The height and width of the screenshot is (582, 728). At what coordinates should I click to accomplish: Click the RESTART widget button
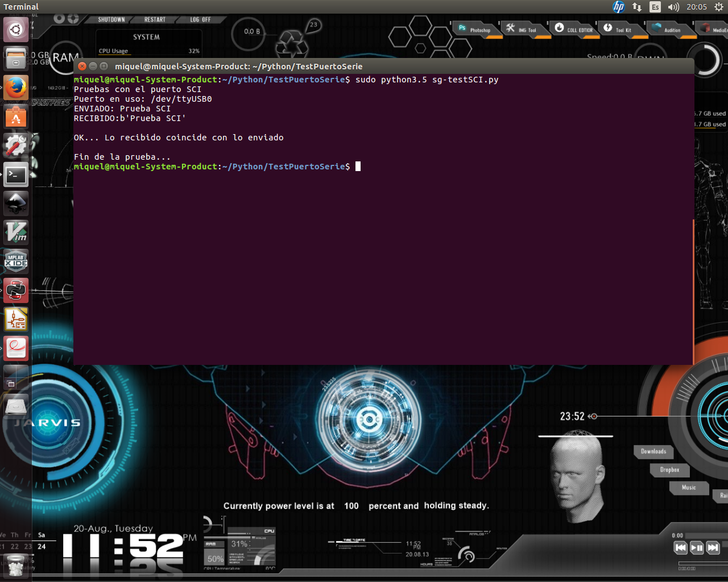coord(155,20)
